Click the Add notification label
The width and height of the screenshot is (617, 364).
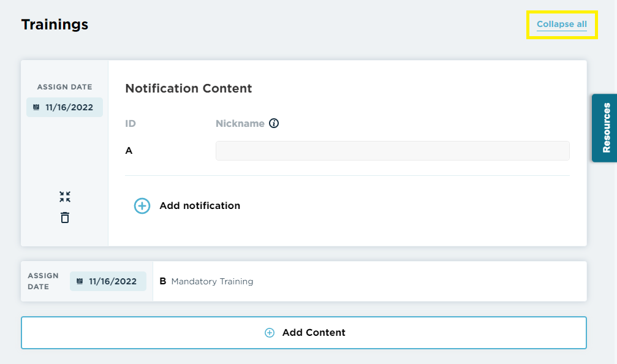(x=200, y=206)
